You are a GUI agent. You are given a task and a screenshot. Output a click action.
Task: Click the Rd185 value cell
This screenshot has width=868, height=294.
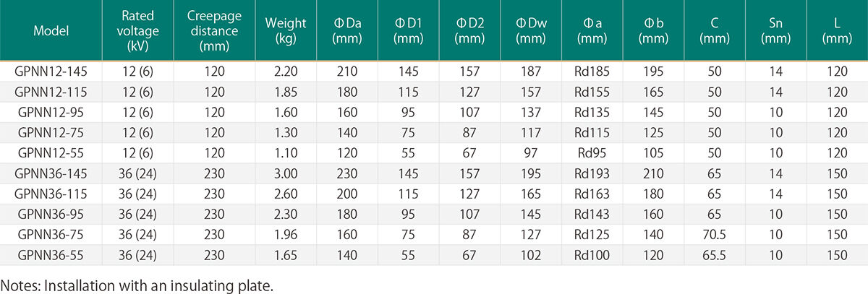tap(592, 72)
